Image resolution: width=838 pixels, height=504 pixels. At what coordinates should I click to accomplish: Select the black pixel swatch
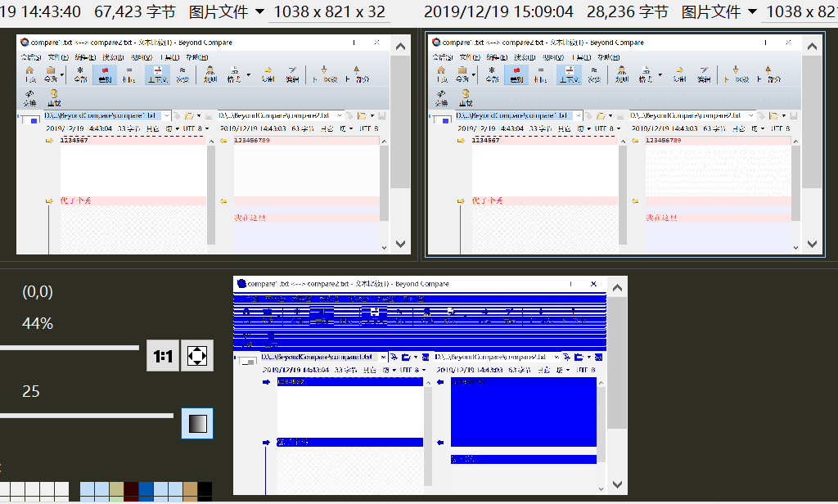205,489
